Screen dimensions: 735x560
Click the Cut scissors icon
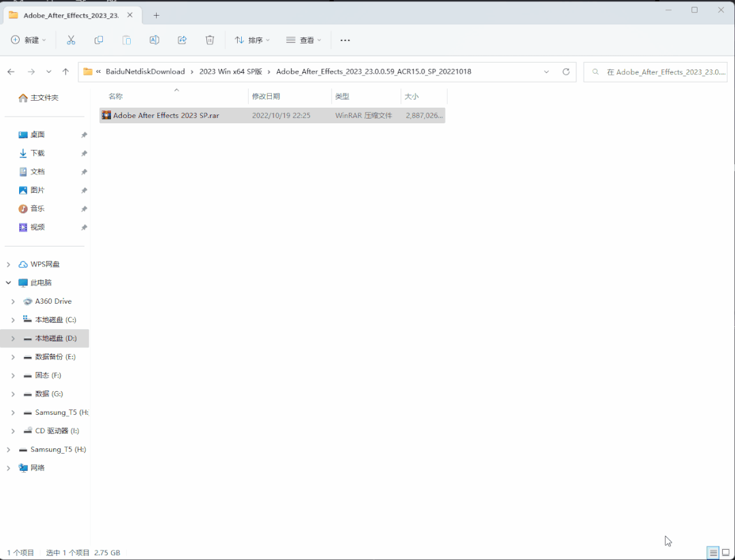coord(71,40)
